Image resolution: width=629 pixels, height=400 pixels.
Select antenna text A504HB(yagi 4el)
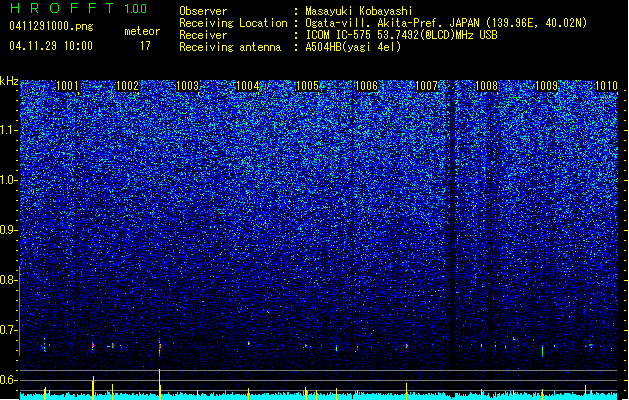353,47
